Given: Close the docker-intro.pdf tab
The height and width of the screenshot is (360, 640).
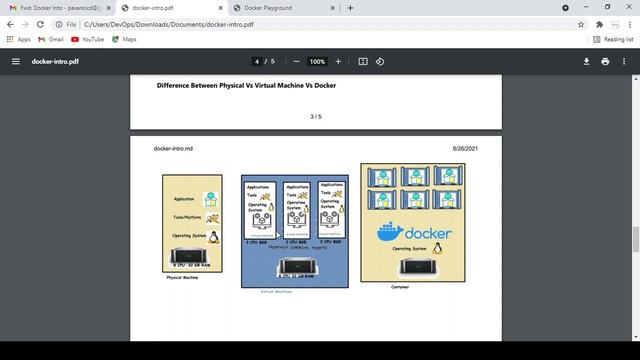Looking at the screenshot, I should (x=220, y=8).
